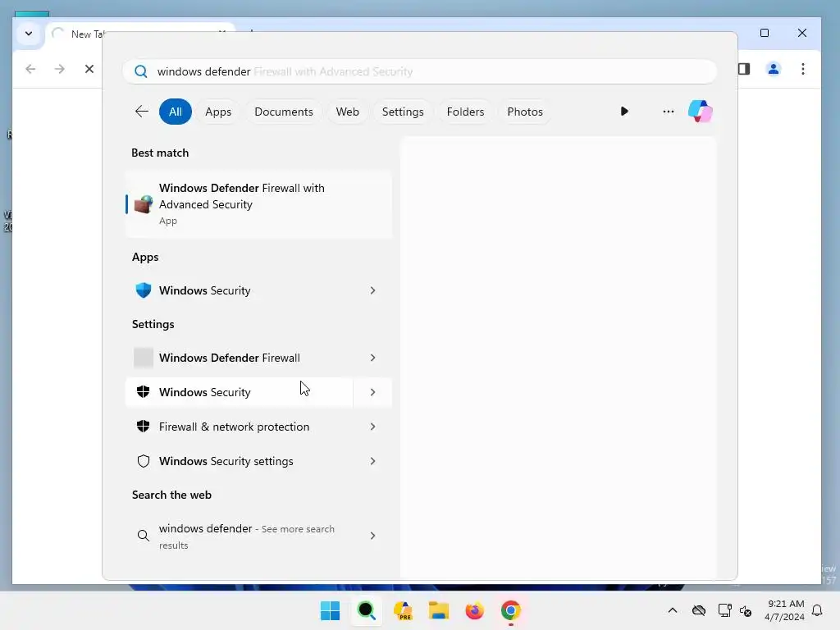
Task: Click the web search magnifier icon for windows defender
Action: point(143,536)
